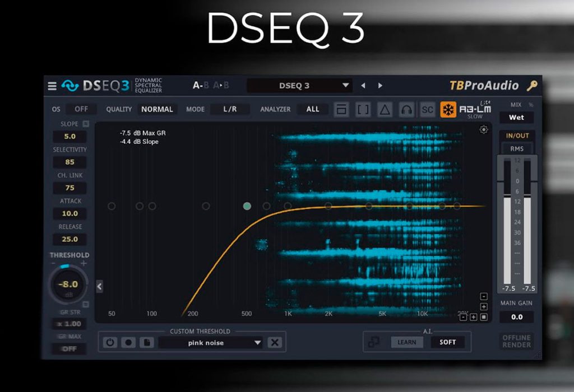
Task: Toggle the IN/OUT meter button
Action: point(517,136)
